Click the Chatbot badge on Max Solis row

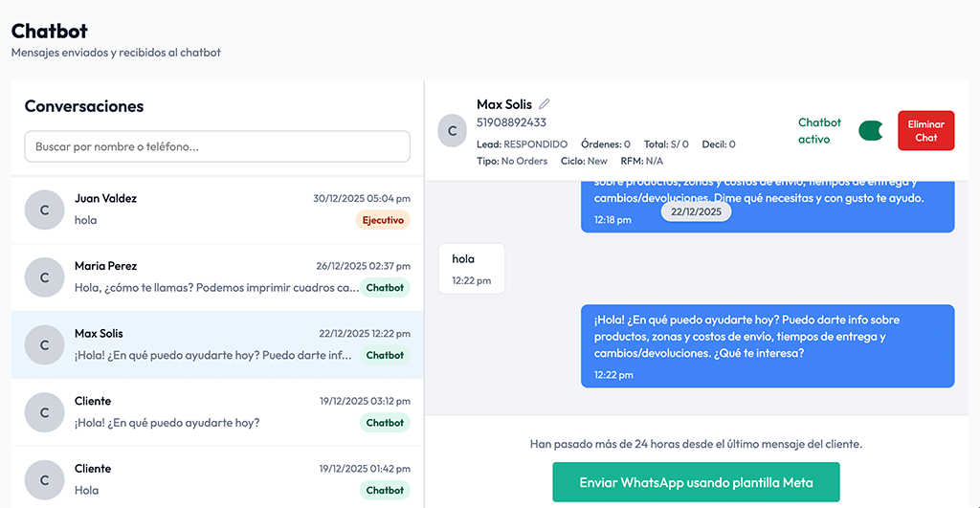pos(385,355)
